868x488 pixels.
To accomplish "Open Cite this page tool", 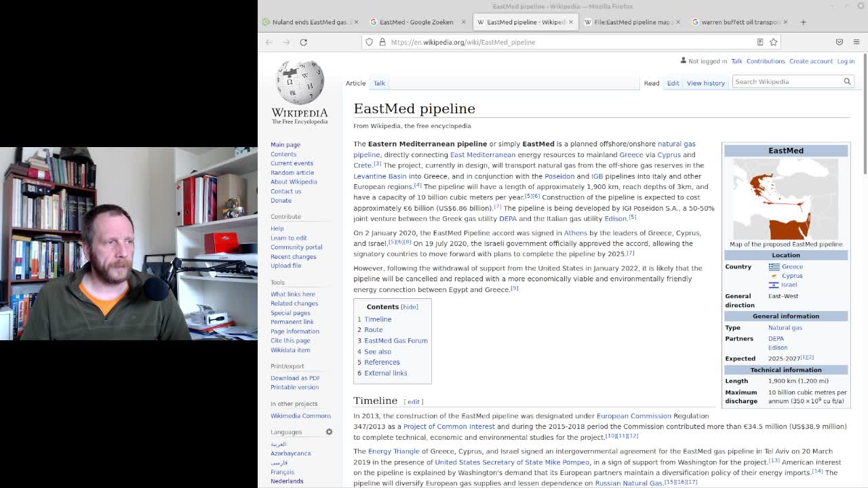I will pyautogui.click(x=290, y=341).
